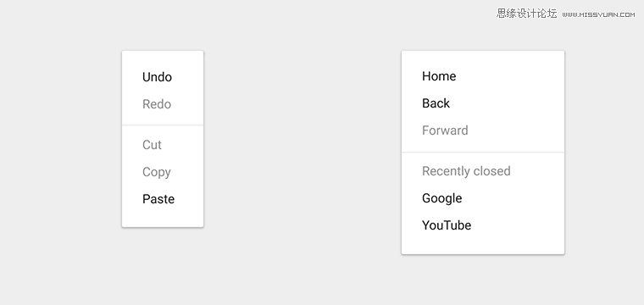644x305 pixels.
Task: Open the www.missyuan.com link
Action: pyautogui.click(x=598, y=14)
